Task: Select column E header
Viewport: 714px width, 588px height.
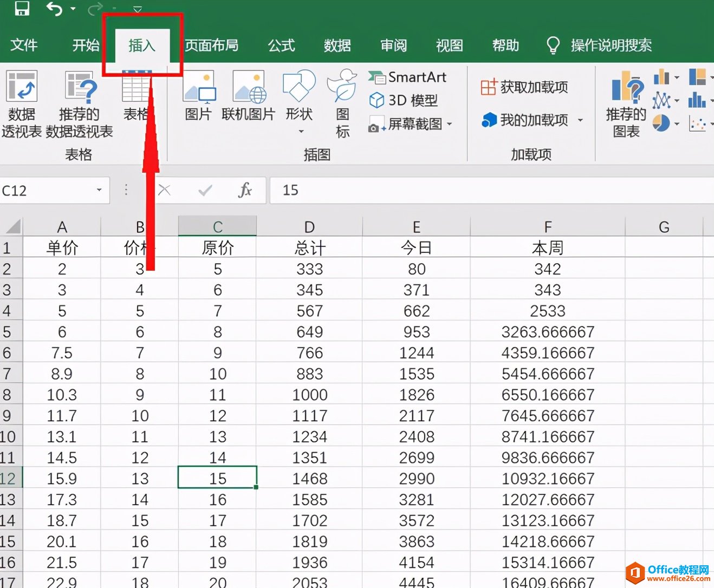Action: [x=416, y=226]
